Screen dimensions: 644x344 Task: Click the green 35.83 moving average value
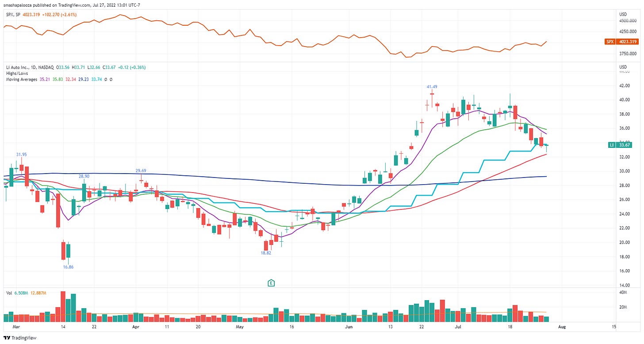tap(57, 79)
